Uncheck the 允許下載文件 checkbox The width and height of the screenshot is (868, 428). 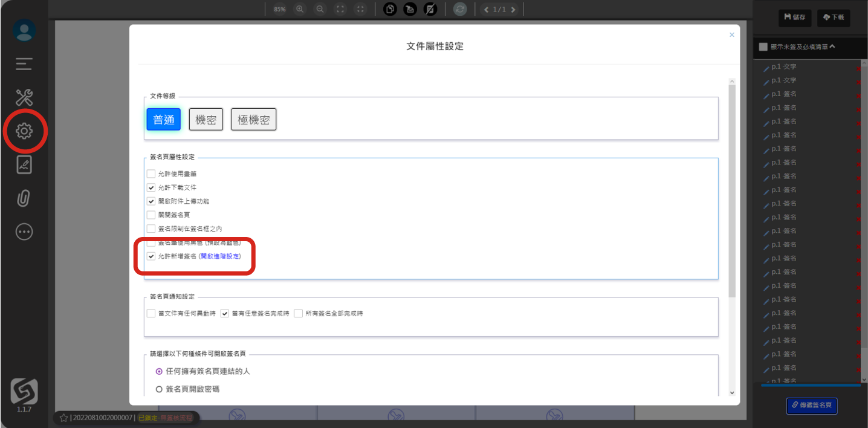151,187
